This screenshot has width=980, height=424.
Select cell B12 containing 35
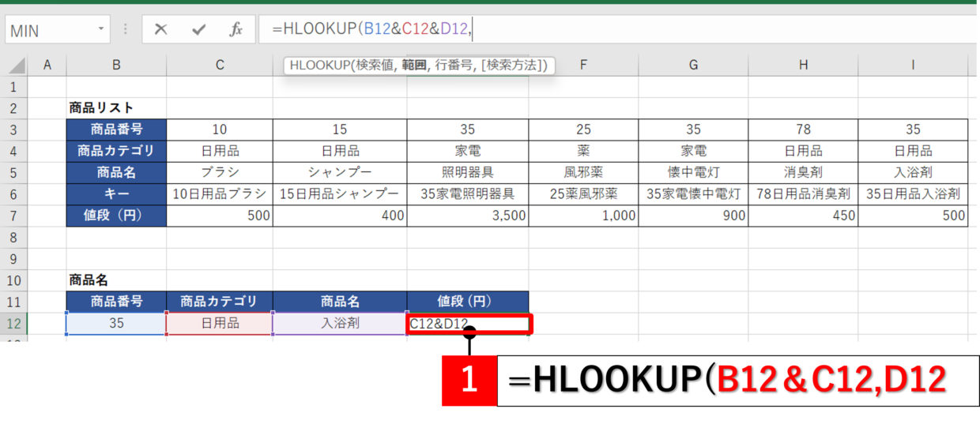116,323
